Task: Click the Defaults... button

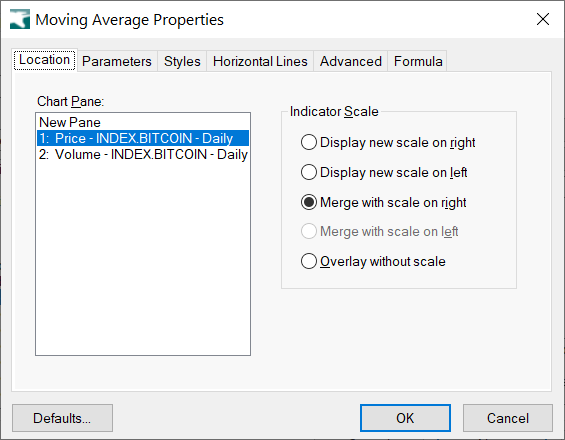Action: [62, 418]
